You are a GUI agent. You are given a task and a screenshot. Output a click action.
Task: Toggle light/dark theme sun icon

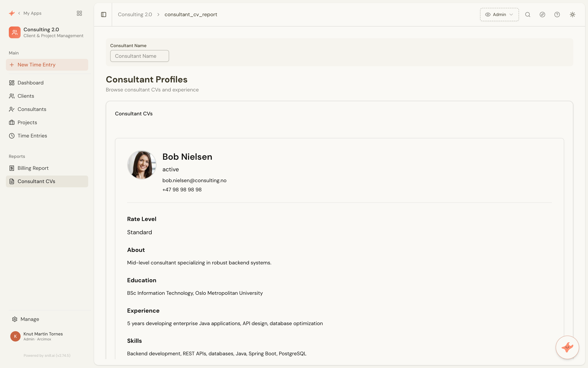coord(572,15)
